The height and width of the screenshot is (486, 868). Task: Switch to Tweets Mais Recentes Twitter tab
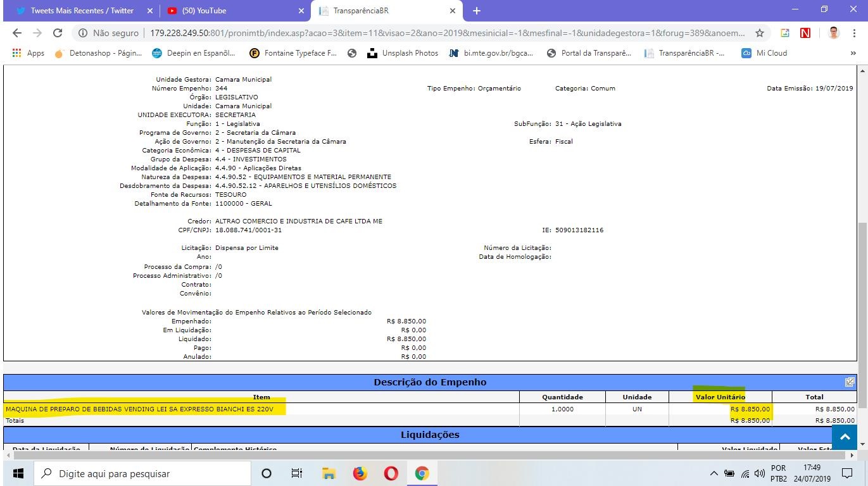[82, 11]
